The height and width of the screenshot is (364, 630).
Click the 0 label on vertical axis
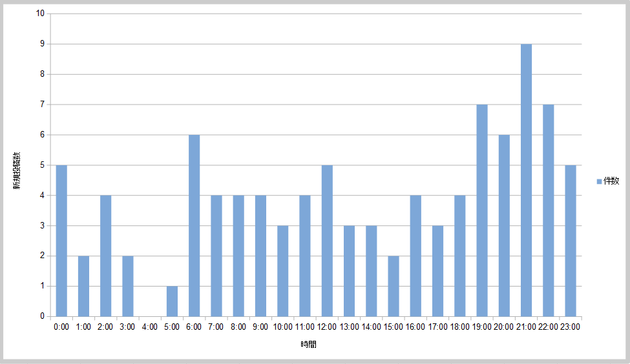click(x=43, y=316)
